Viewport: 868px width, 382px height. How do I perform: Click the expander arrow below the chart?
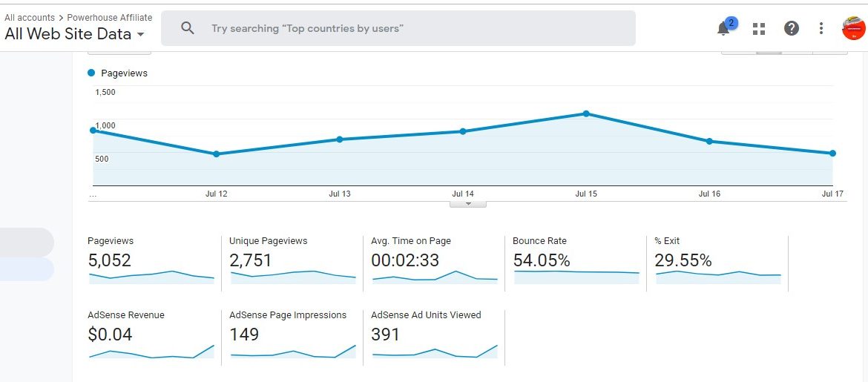click(x=468, y=203)
